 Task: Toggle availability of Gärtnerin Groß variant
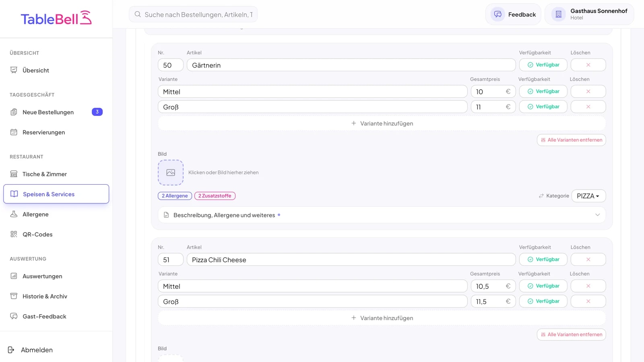pos(543,107)
